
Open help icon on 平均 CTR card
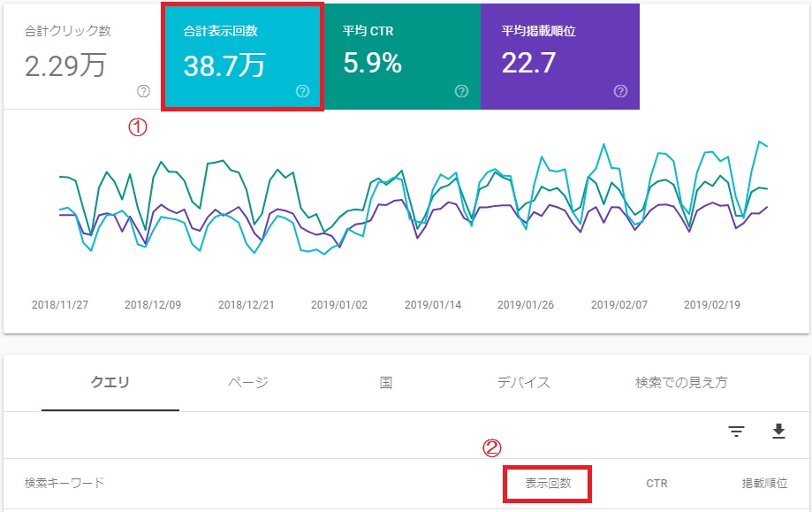tap(461, 91)
